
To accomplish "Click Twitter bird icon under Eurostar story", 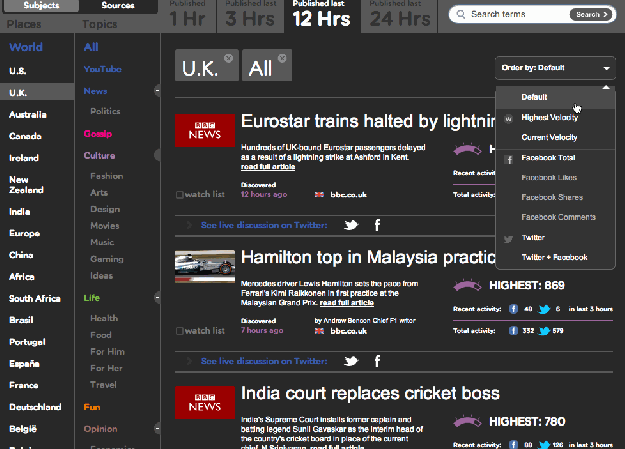I will click(x=351, y=226).
